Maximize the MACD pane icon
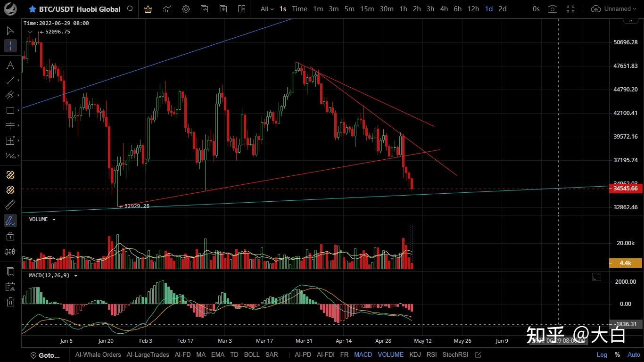The image size is (644, 362). (596, 277)
